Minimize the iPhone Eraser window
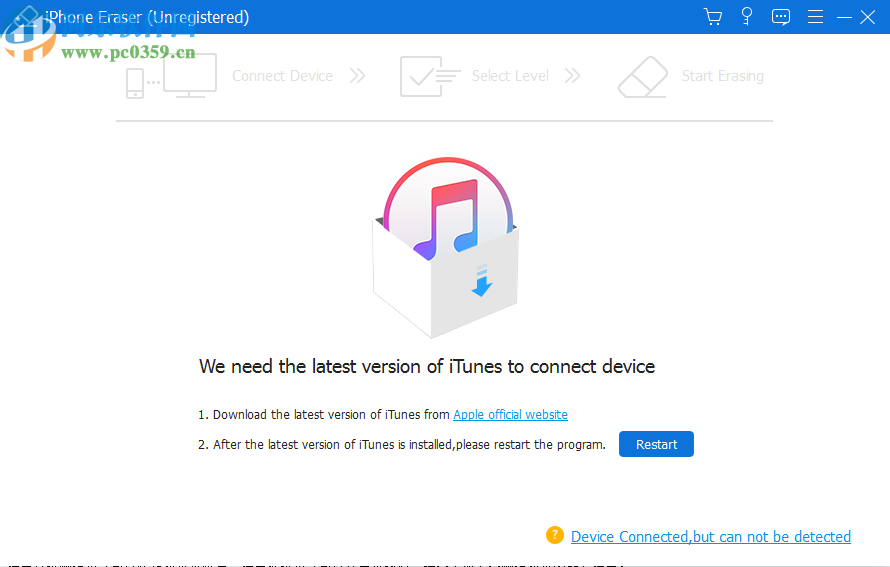 (x=843, y=17)
